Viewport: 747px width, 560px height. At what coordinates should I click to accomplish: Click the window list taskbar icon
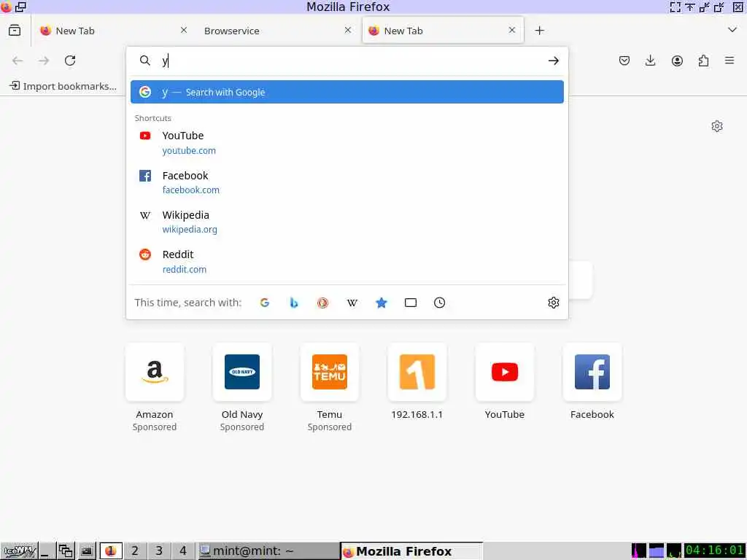point(66,551)
